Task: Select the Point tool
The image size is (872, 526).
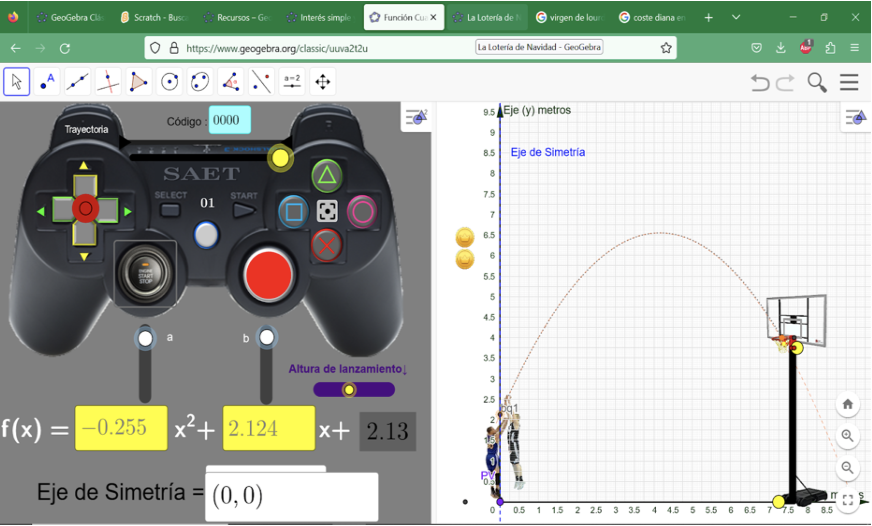Action: [x=48, y=82]
